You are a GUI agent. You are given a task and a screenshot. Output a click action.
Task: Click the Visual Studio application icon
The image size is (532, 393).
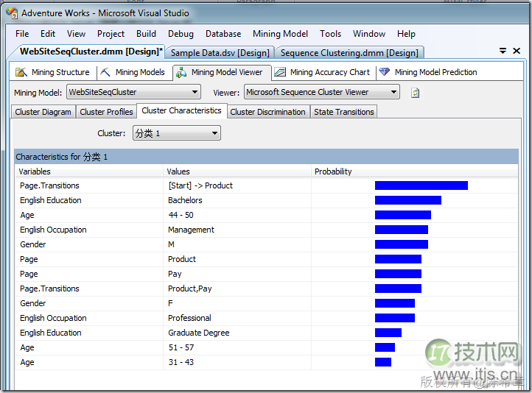coord(11,13)
